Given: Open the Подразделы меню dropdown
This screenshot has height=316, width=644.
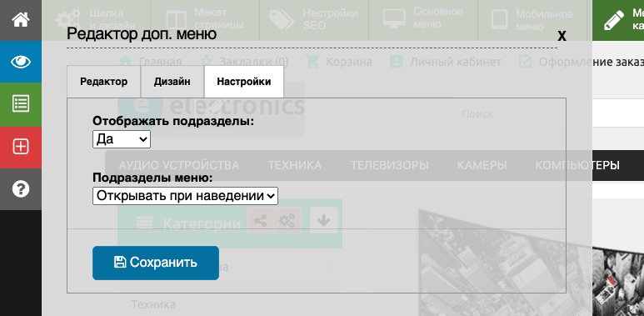Looking at the screenshot, I should (x=185, y=196).
